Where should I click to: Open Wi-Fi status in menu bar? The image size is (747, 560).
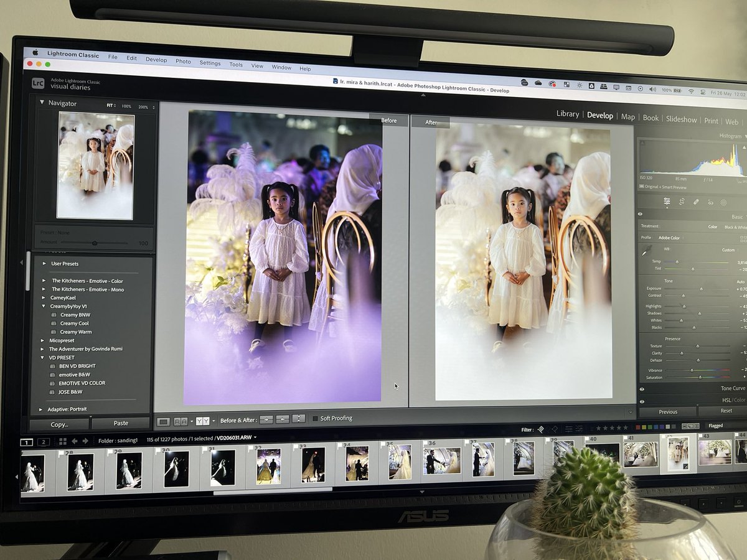click(x=690, y=91)
